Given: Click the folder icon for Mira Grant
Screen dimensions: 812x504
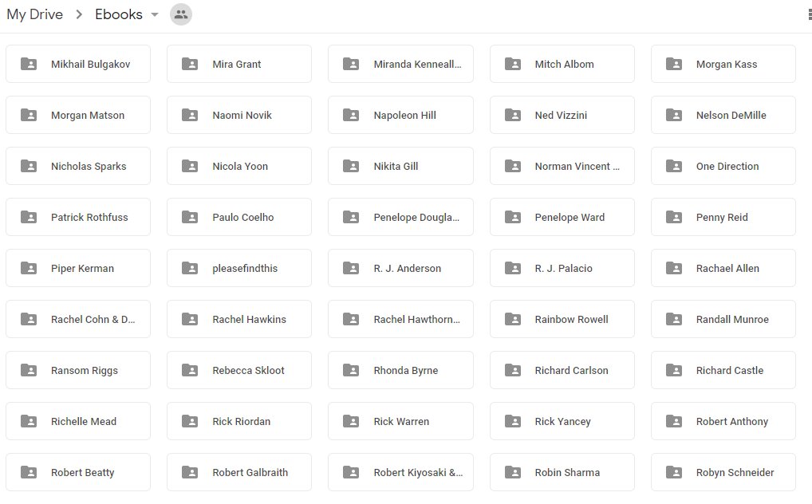Looking at the screenshot, I should click(x=190, y=64).
